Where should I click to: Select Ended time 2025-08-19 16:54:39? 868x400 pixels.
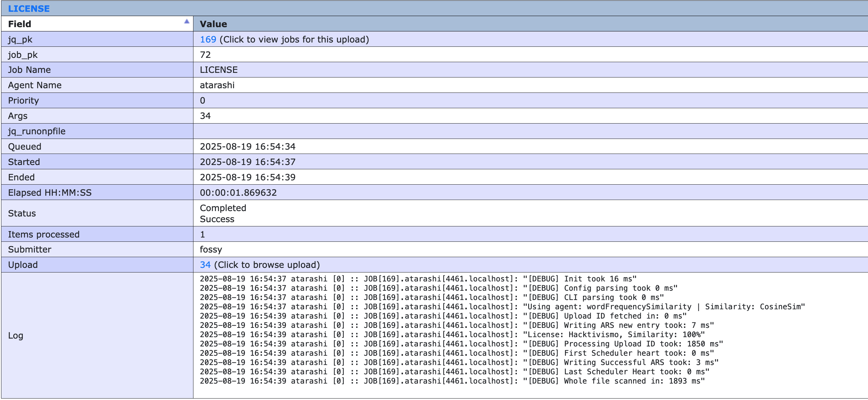coord(248,177)
